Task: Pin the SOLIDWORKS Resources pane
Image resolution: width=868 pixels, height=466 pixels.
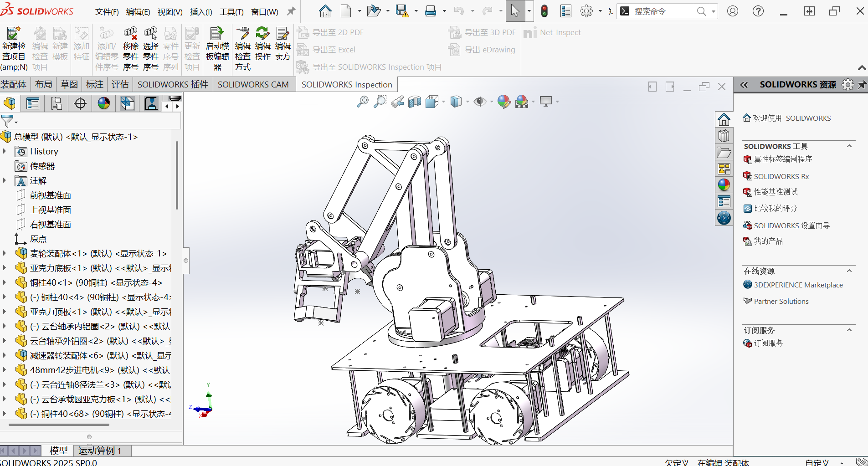Action: 862,85
